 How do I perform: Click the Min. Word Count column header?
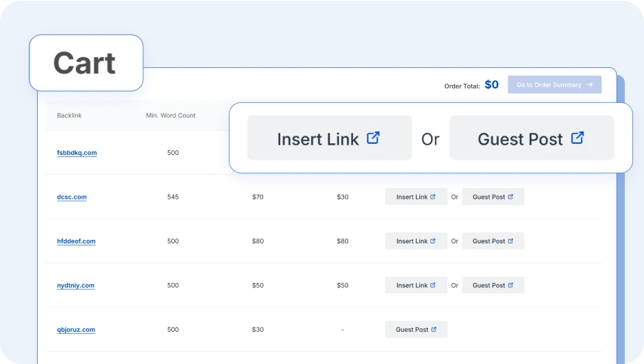click(171, 115)
